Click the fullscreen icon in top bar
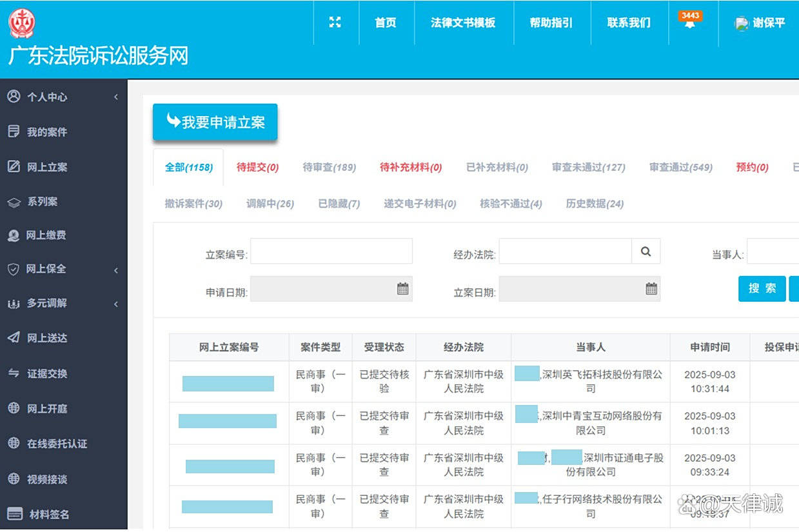 tap(335, 22)
